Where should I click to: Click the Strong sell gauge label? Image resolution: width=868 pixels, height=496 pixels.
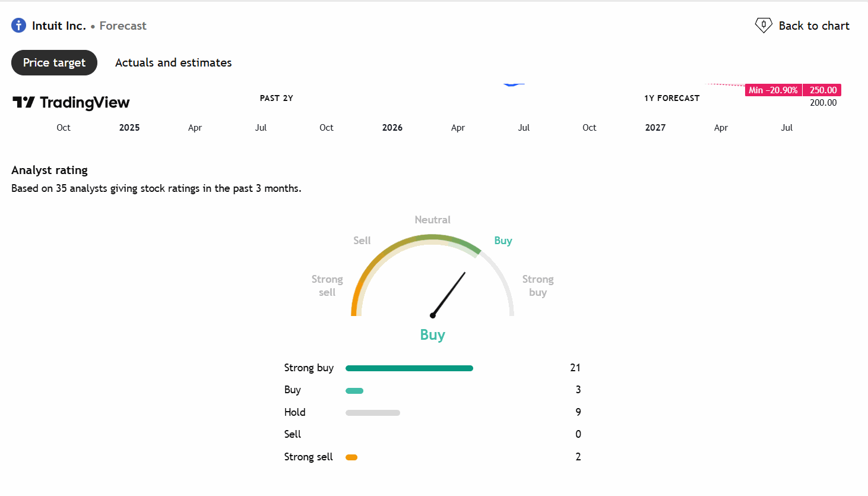coord(327,286)
